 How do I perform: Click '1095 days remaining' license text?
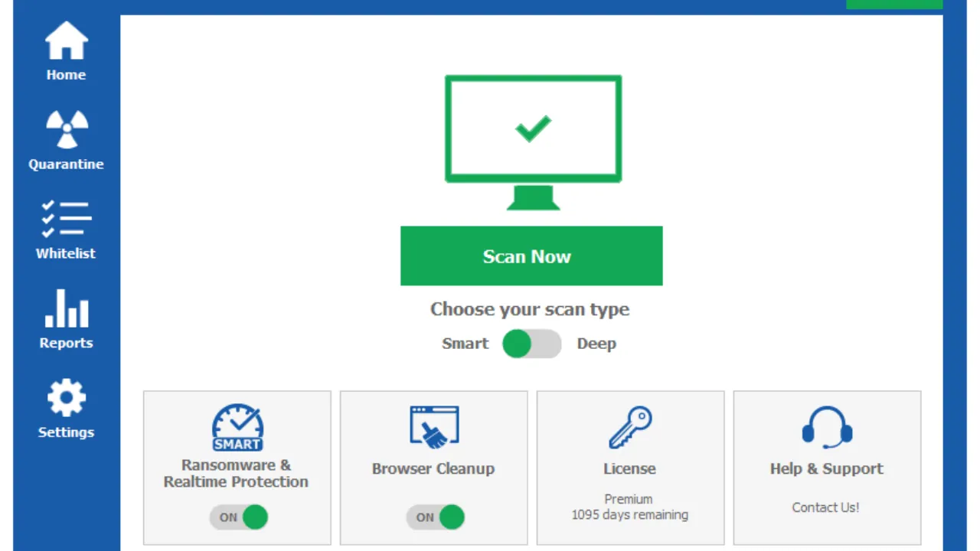tap(629, 515)
